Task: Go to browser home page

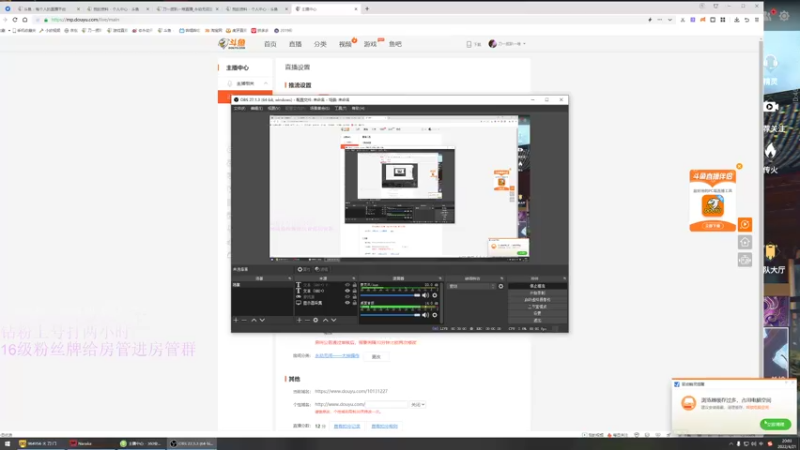Action: 24,19
